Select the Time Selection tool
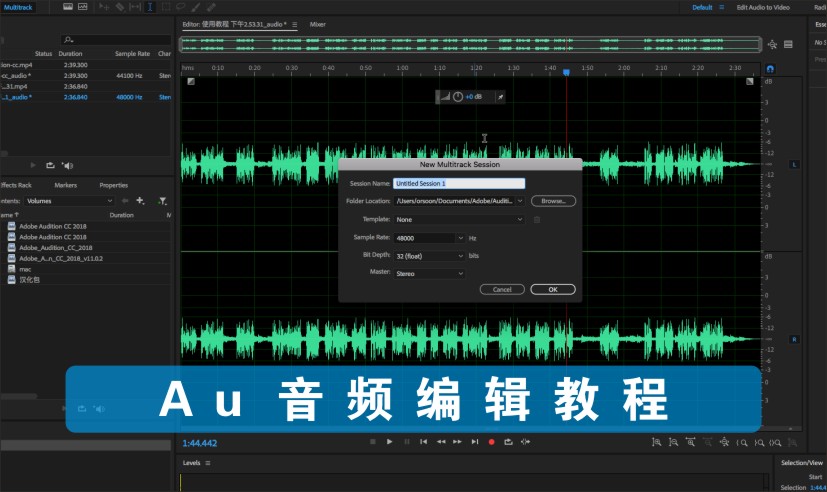Image resolution: width=827 pixels, height=492 pixels. 150,7
